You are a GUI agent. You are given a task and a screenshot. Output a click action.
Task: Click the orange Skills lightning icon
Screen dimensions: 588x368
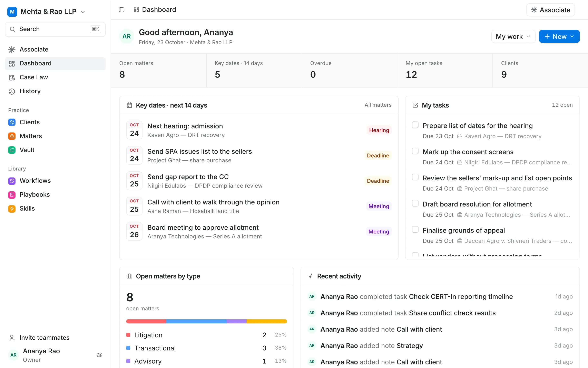[12, 209]
